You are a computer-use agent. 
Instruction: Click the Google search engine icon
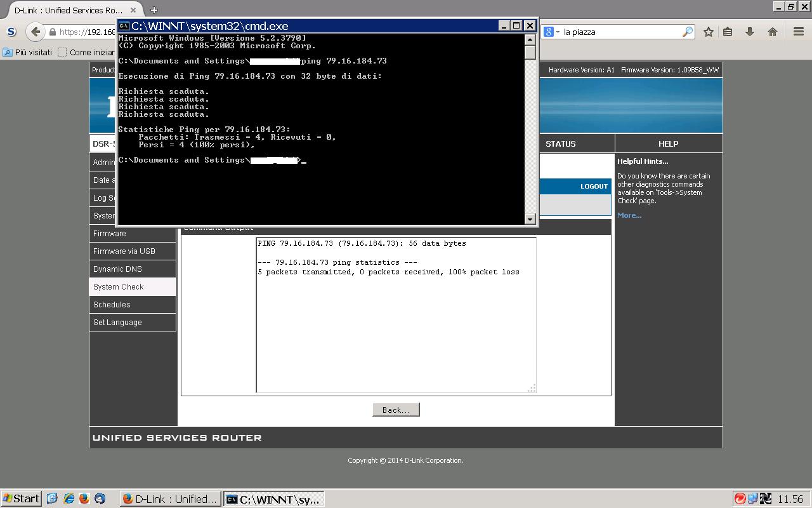[x=549, y=32]
